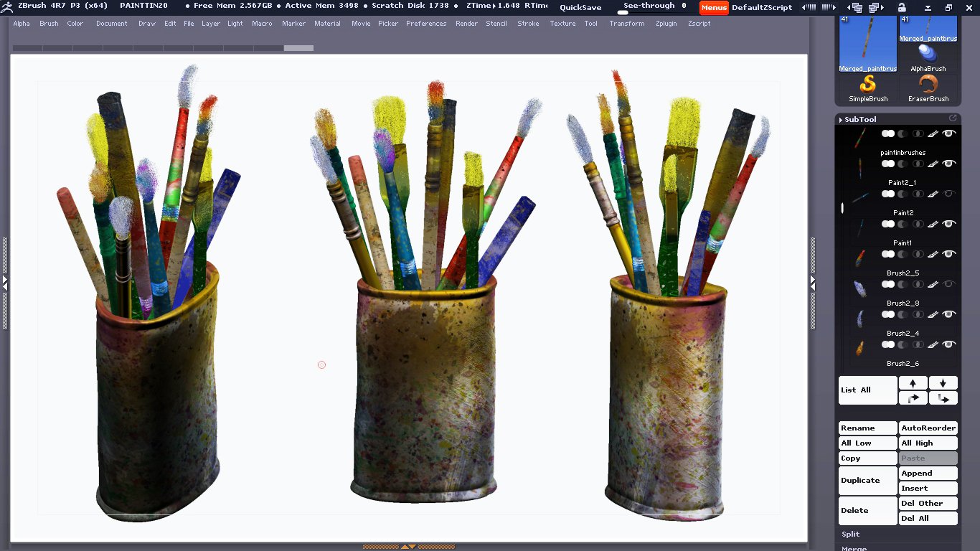Image resolution: width=980 pixels, height=551 pixels.
Task: Click the move subtool up arrow
Action: (913, 383)
